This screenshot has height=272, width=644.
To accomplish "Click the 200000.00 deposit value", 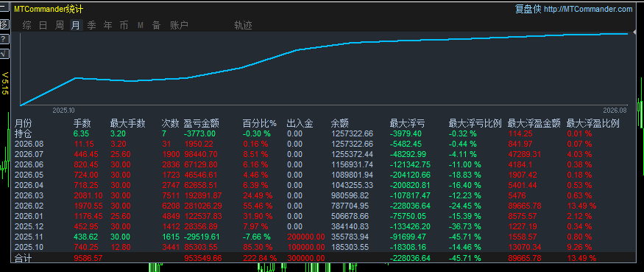I will 305,237.
